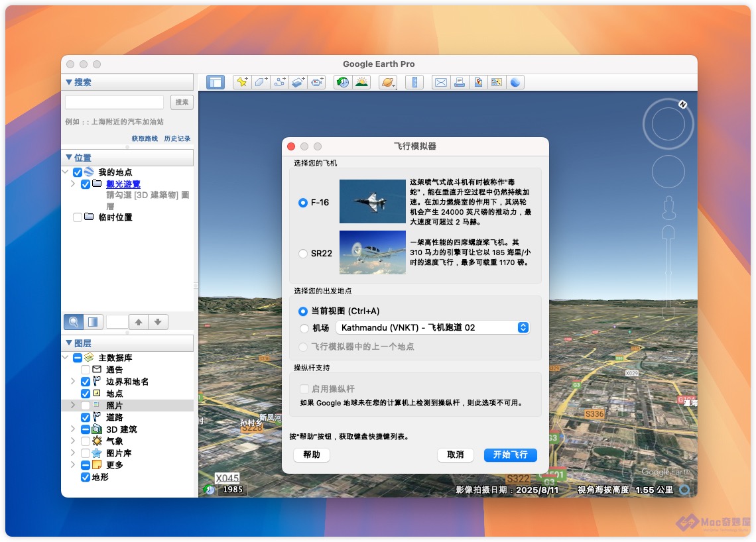Expand the 边界和地名 layer
The image size is (756, 542).
[x=73, y=382]
